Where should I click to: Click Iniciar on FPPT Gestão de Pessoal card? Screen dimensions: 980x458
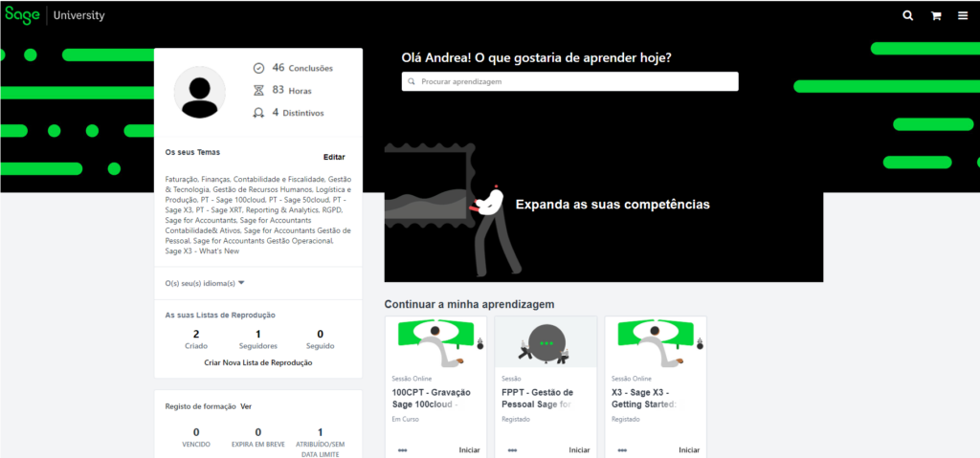click(579, 449)
